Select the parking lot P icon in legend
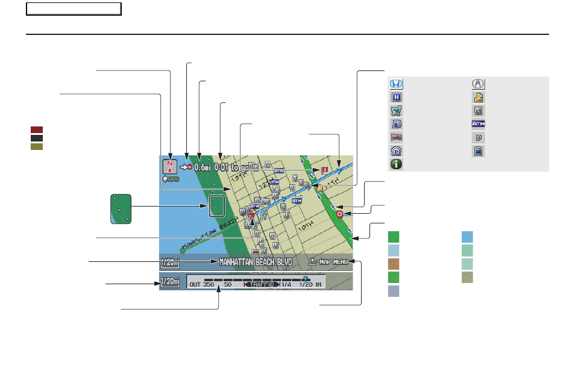575x392 pixels. click(478, 138)
